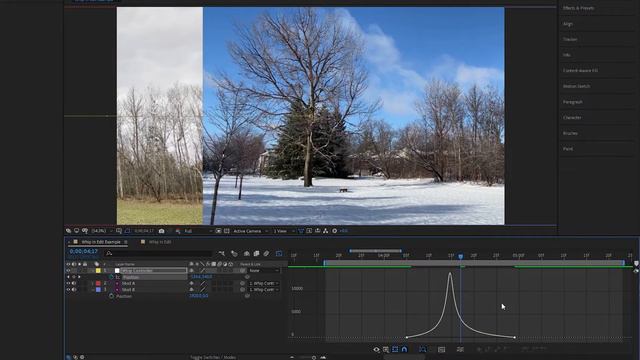Click the yellow label color of Whip Controller
The width and height of the screenshot is (640, 360).
click(98, 271)
